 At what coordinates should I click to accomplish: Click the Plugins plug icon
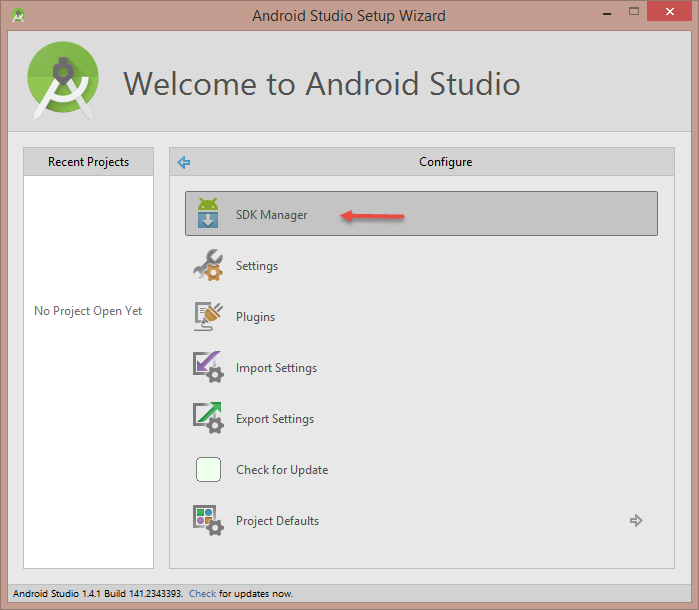[208, 317]
